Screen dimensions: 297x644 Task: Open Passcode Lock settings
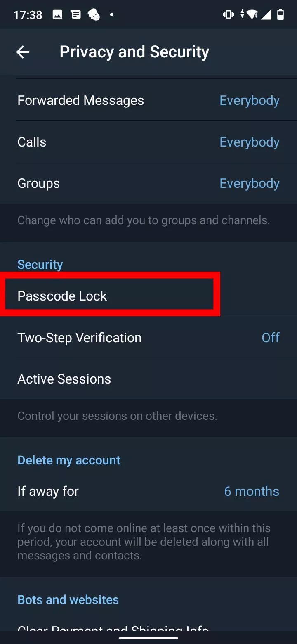pyautogui.click(x=148, y=296)
